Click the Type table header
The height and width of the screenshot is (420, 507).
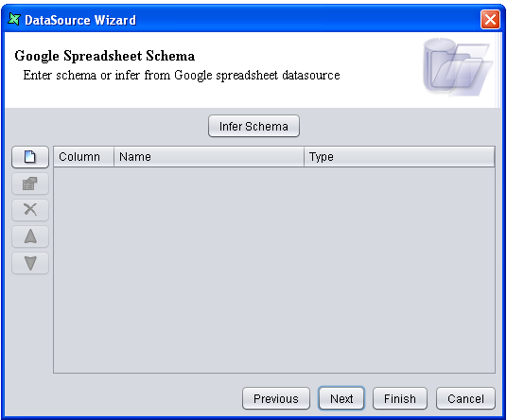(x=399, y=157)
